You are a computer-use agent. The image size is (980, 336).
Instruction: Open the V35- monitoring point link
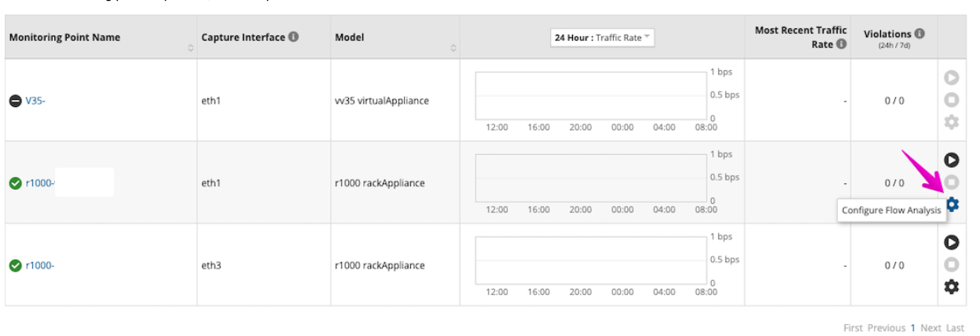[x=35, y=101]
